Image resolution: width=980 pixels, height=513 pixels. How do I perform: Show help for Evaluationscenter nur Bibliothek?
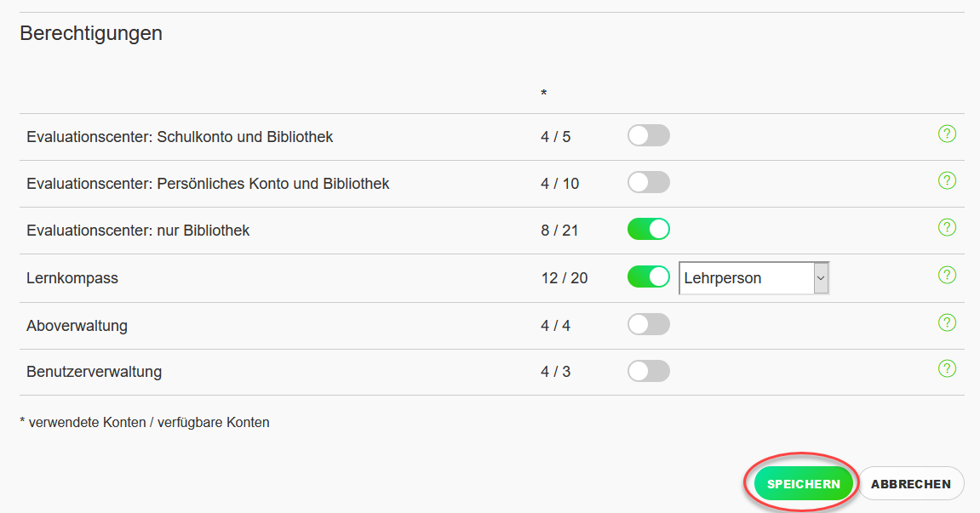pos(947,227)
